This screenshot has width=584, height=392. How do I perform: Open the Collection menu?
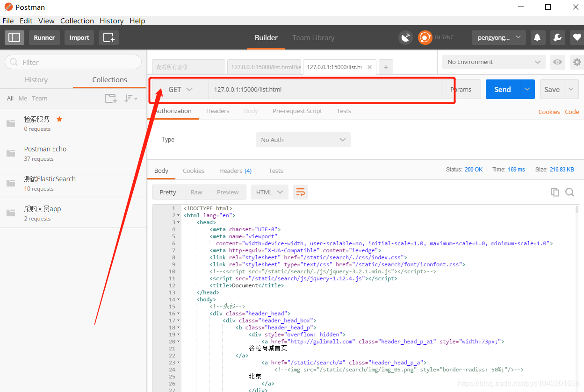[77, 21]
